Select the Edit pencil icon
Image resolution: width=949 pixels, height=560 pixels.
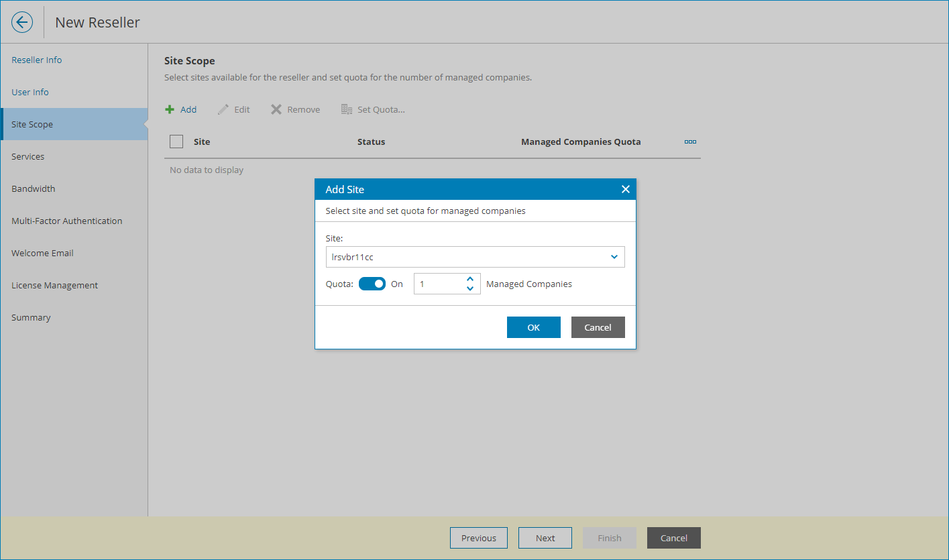[x=233, y=109]
